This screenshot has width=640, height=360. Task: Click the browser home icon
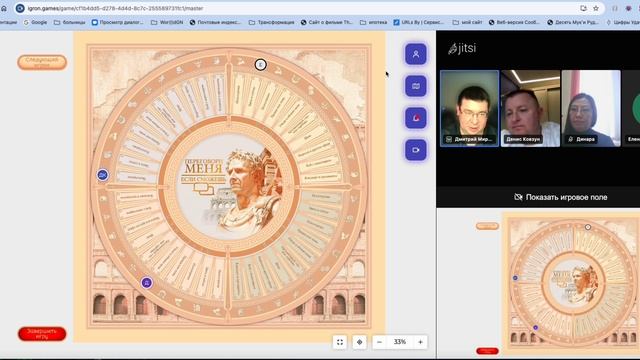[x=4, y=8]
